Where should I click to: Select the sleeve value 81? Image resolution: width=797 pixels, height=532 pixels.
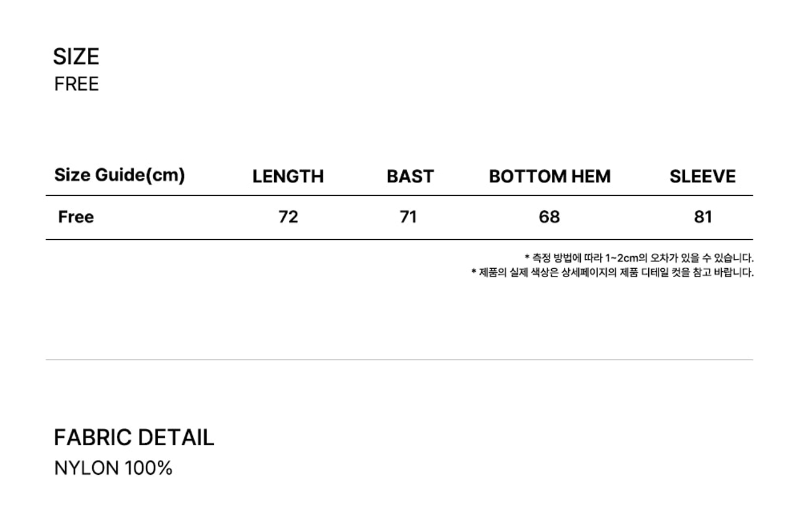click(702, 217)
